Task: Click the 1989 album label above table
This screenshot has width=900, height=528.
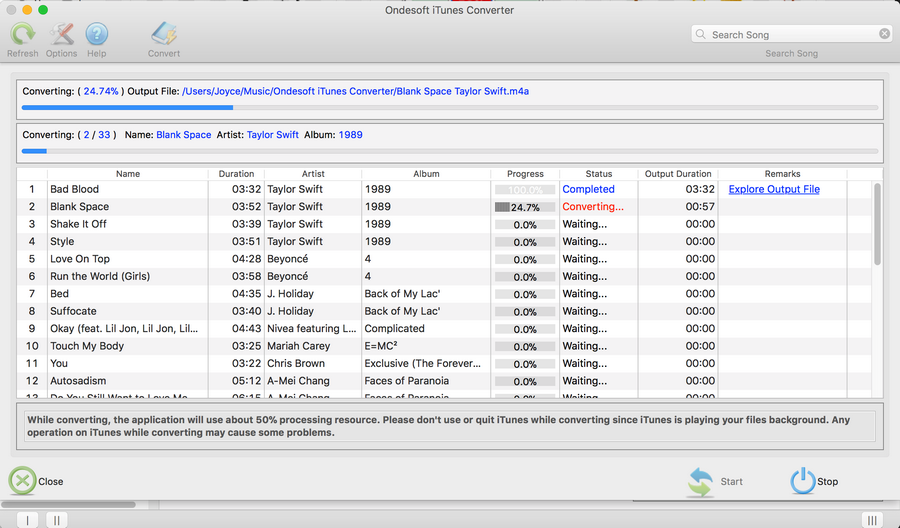Action: [x=350, y=135]
